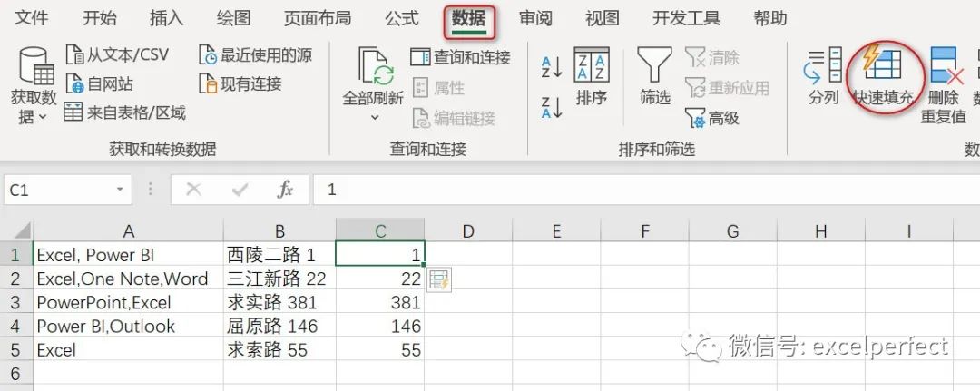Open the 排序 dialog
980x391 pixels.
592,76
